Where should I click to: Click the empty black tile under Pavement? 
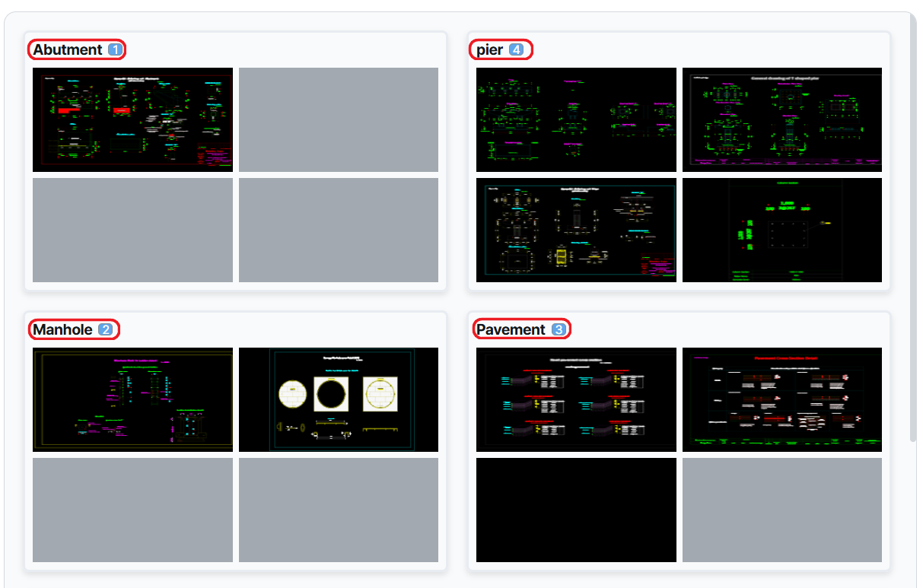click(576, 510)
